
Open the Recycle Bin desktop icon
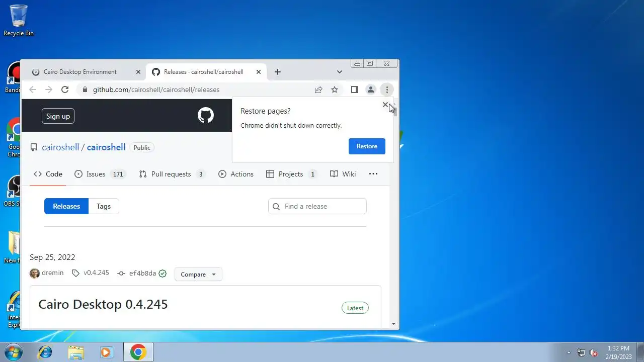pos(19,20)
